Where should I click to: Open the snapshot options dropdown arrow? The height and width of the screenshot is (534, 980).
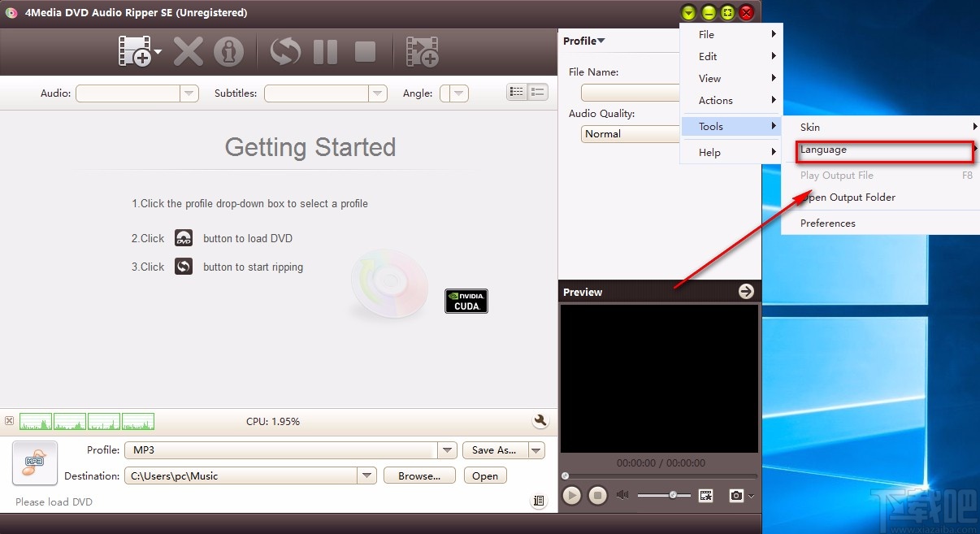pos(752,496)
